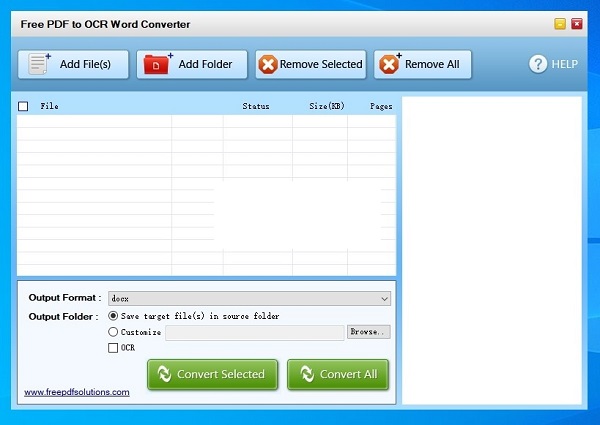Open HELP question mark icon
Image resolution: width=600 pixels, height=425 pixels.
tap(538, 64)
